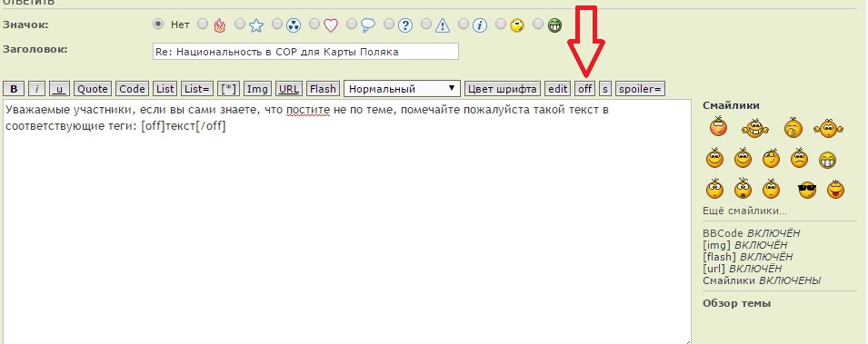
Task: Open 'Ещё смайлики…' link
Action: (744, 211)
